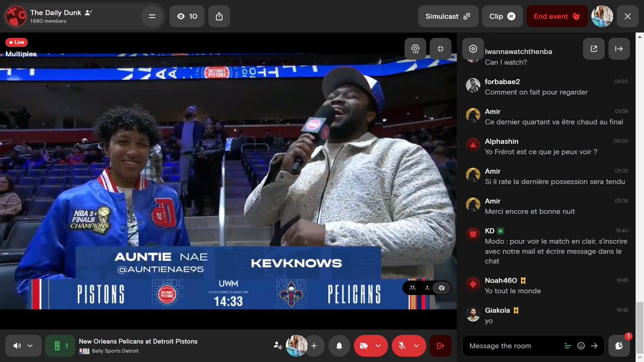Select the stage user avatar at the bottom

pyautogui.click(x=297, y=346)
